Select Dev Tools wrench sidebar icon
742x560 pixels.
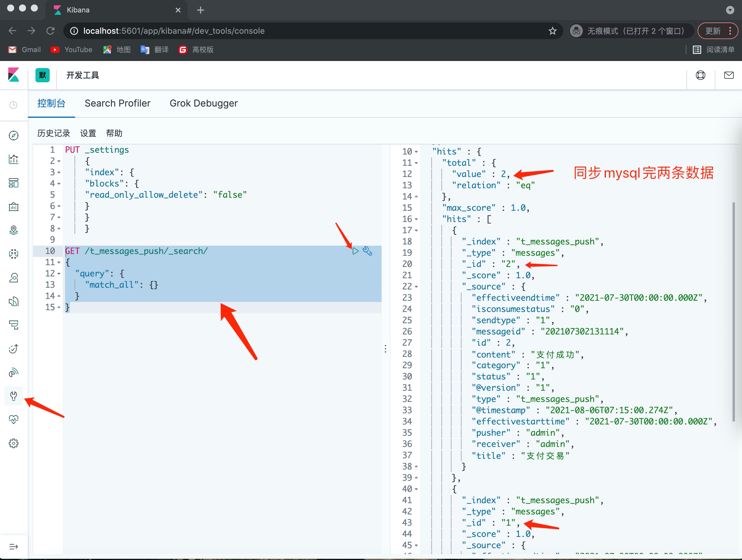(13, 396)
